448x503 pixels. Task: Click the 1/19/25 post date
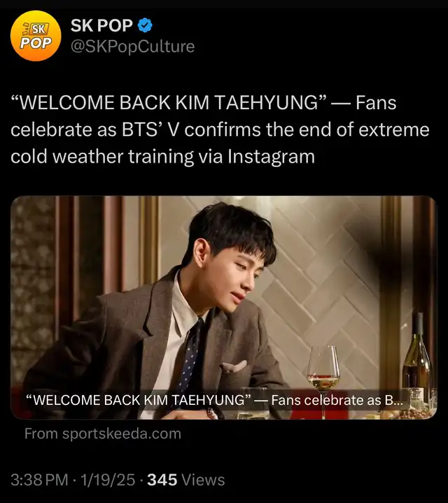pyautogui.click(x=108, y=480)
